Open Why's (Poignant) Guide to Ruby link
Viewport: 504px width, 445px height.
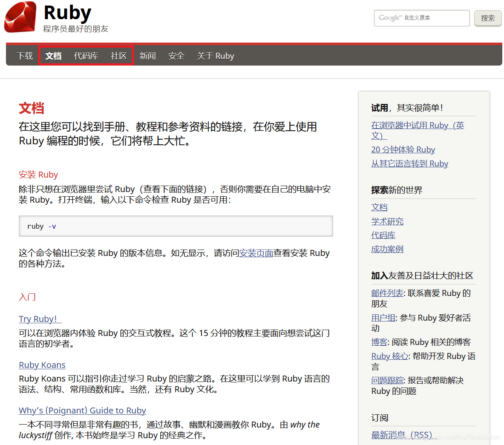pos(82,411)
